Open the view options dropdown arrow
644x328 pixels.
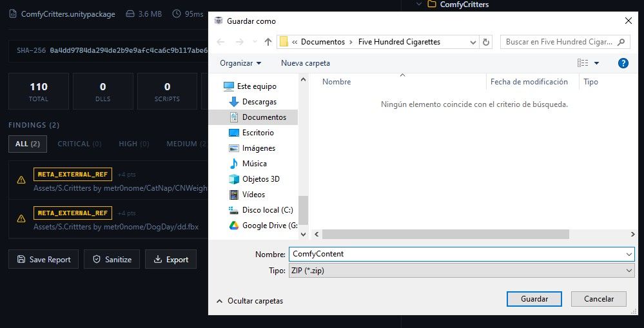(597, 63)
